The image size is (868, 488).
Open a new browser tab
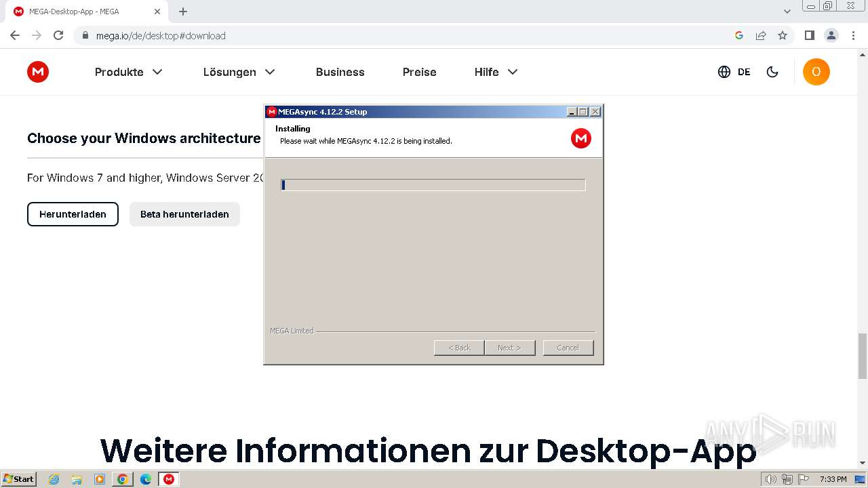point(183,12)
